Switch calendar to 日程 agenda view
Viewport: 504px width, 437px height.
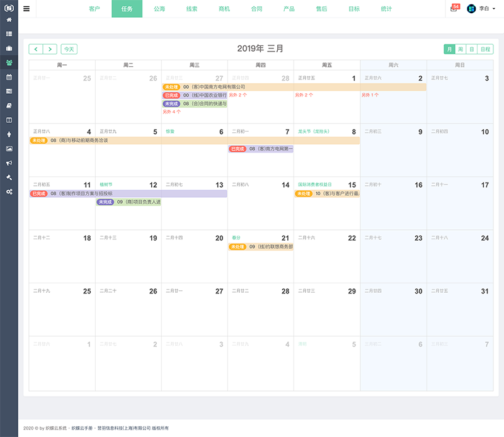tap(485, 49)
